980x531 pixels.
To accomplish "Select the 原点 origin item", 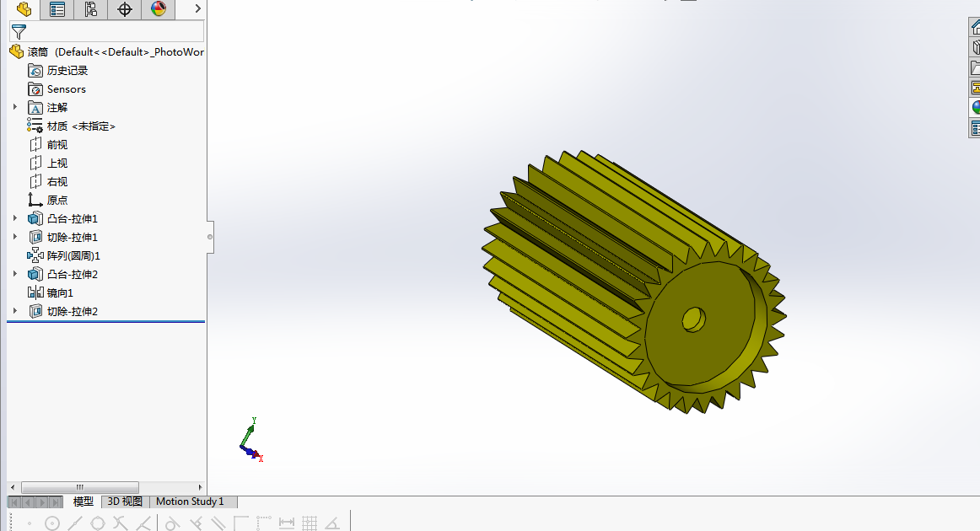I will (48, 200).
